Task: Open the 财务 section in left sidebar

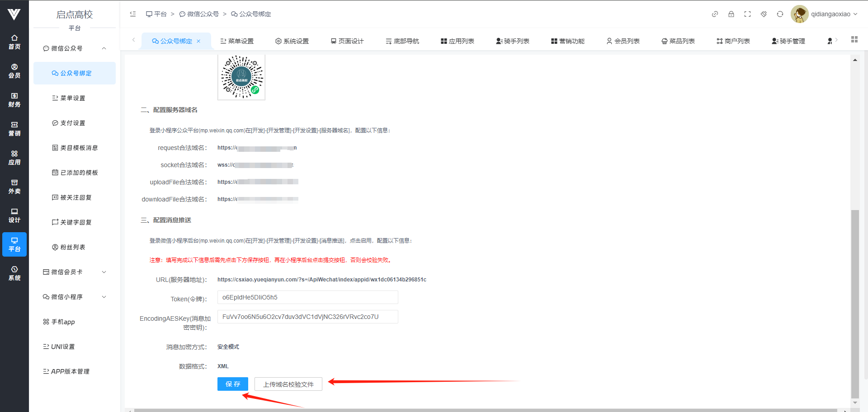Action: [x=14, y=100]
